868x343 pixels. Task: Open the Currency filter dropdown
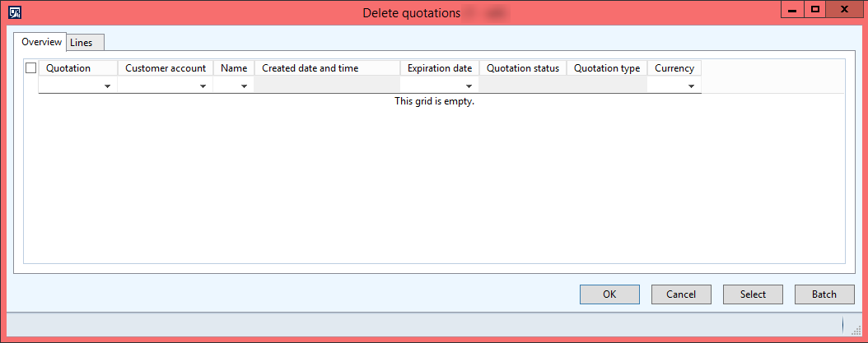[692, 86]
